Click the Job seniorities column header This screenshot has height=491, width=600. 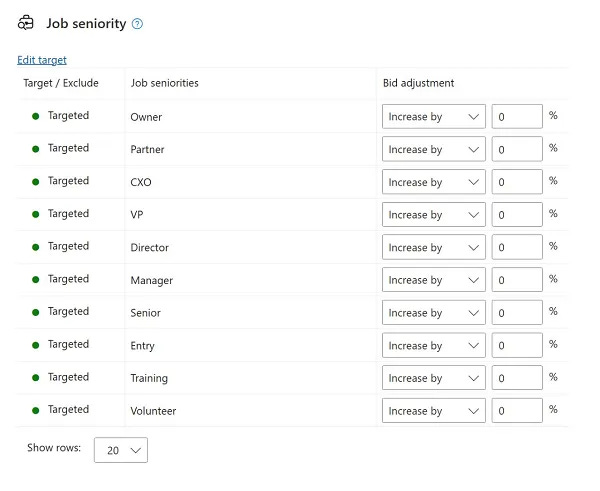165,83
